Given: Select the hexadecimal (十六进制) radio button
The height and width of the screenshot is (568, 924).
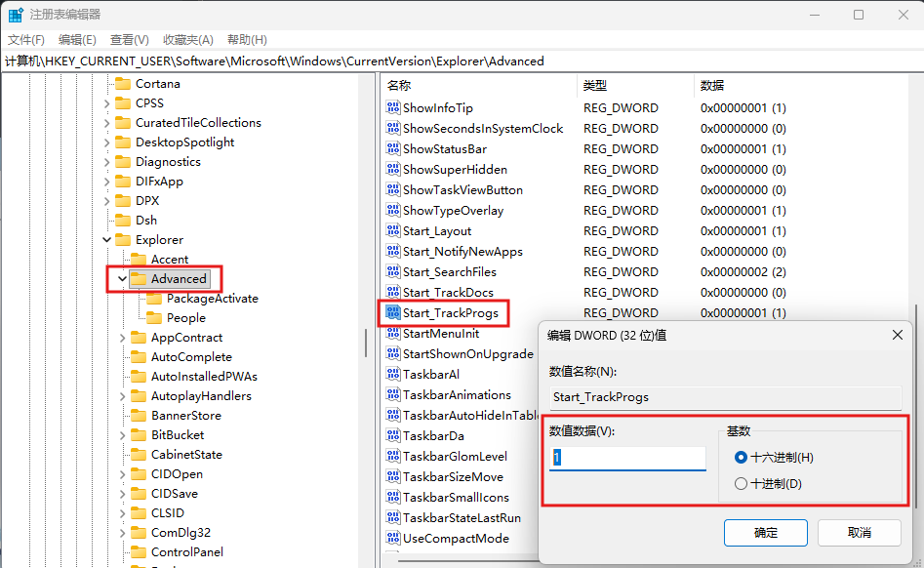Looking at the screenshot, I should [741, 457].
